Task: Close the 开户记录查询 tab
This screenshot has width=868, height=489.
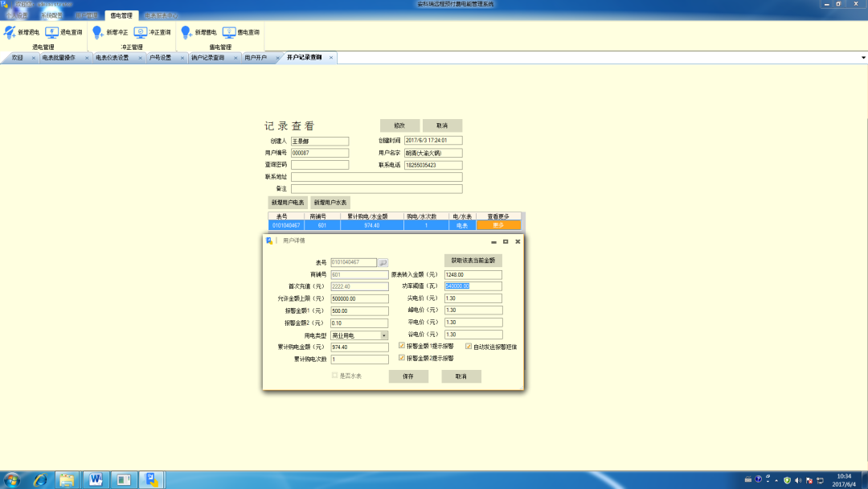Action: [331, 58]
